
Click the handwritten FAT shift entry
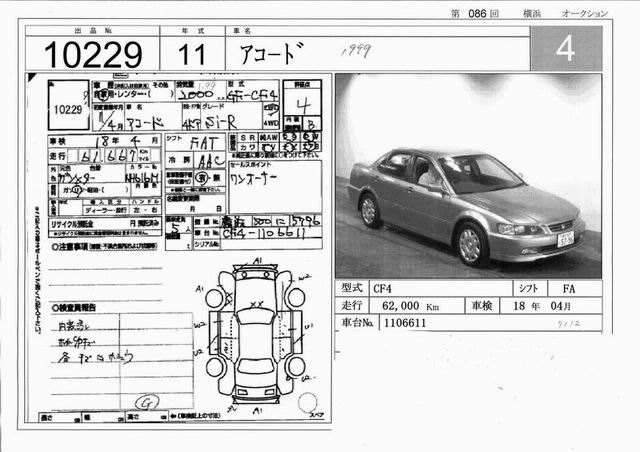tap(204, 143)
